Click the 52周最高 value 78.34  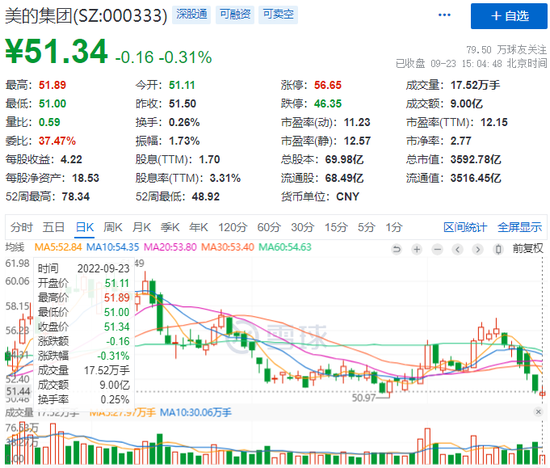76,196
